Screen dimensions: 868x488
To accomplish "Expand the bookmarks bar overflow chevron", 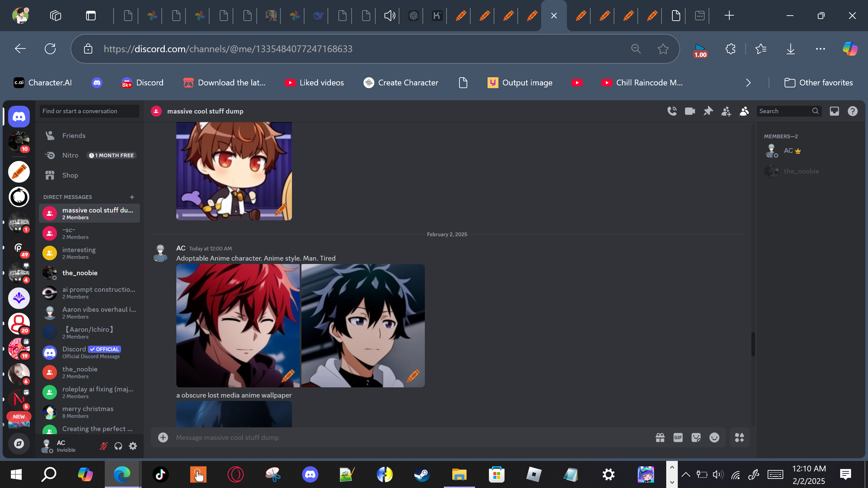I will point(748,83).
